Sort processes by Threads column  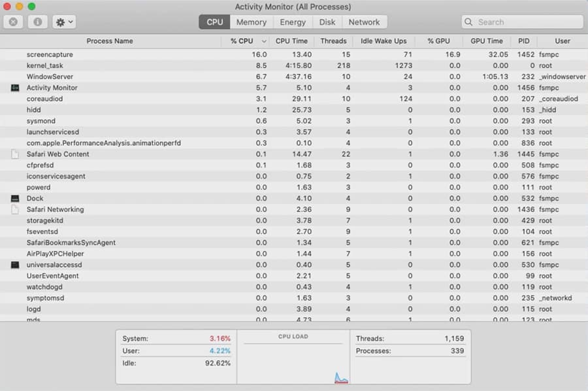point(333,41)
